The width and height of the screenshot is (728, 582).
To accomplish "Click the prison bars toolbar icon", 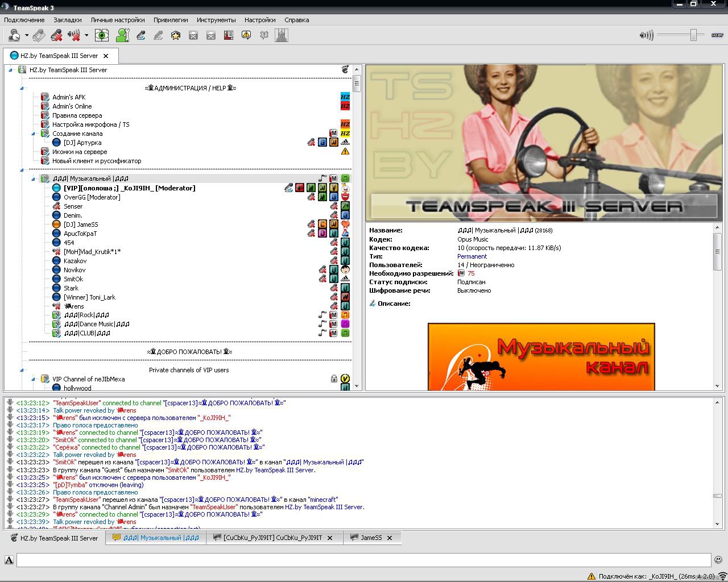I will pos(282,35).
